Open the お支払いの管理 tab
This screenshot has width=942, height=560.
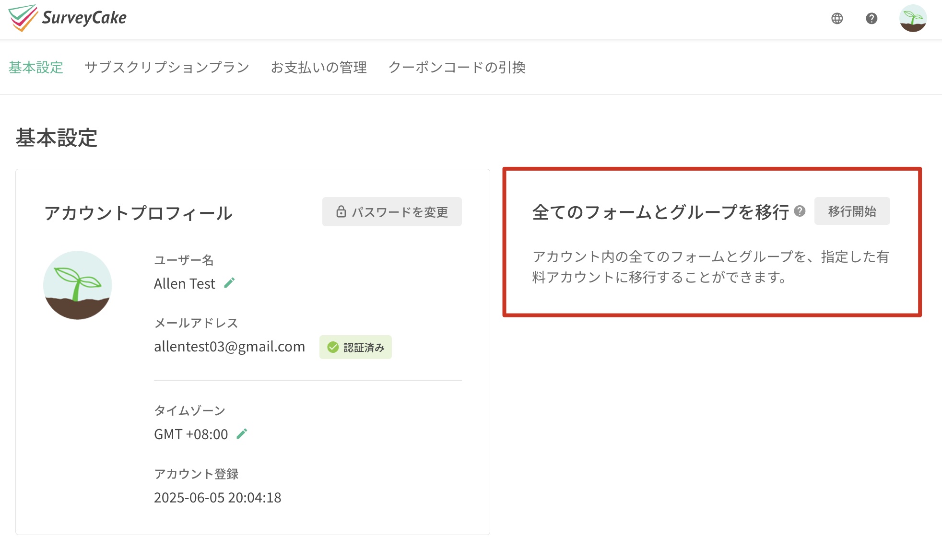click(319, 67)
